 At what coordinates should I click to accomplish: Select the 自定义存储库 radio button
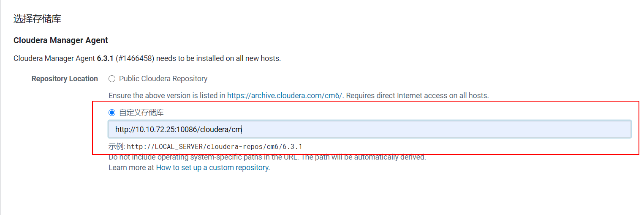[x=112, y=113]
